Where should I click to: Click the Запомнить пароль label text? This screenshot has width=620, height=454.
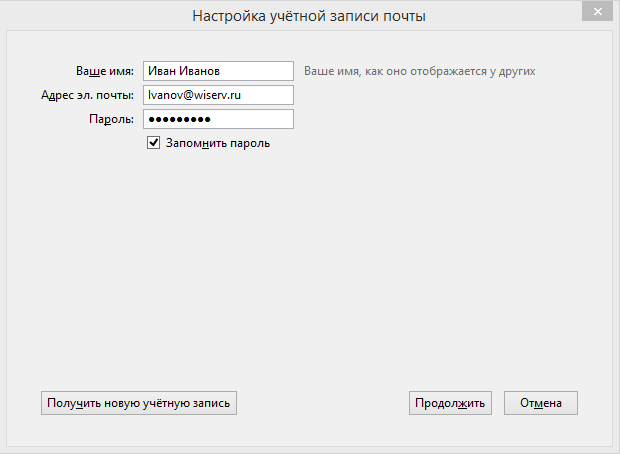217,143
